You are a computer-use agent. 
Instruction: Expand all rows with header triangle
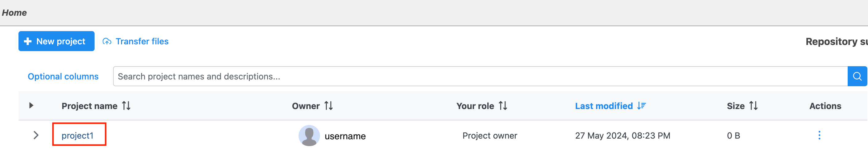(x=31, y=106)
